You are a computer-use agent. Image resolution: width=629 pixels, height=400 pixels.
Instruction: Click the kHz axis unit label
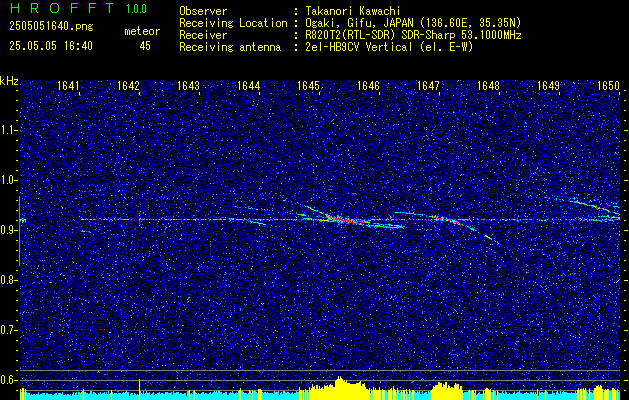(9, 81)
